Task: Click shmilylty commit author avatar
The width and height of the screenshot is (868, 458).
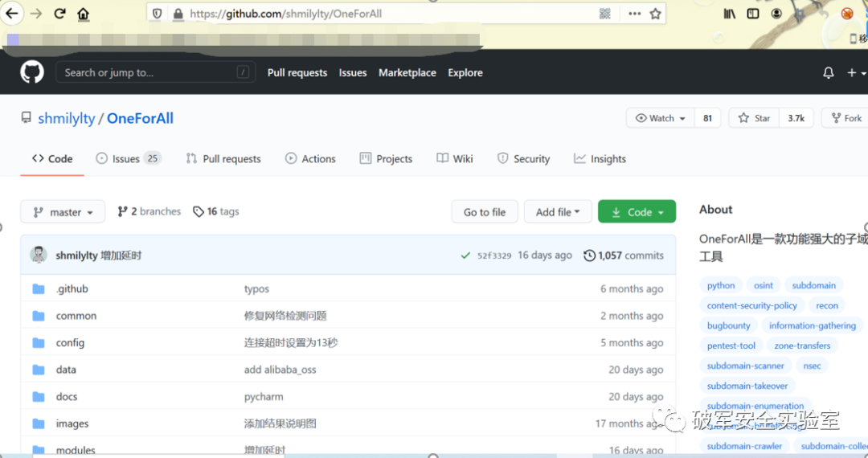Action: pos(39,255)
